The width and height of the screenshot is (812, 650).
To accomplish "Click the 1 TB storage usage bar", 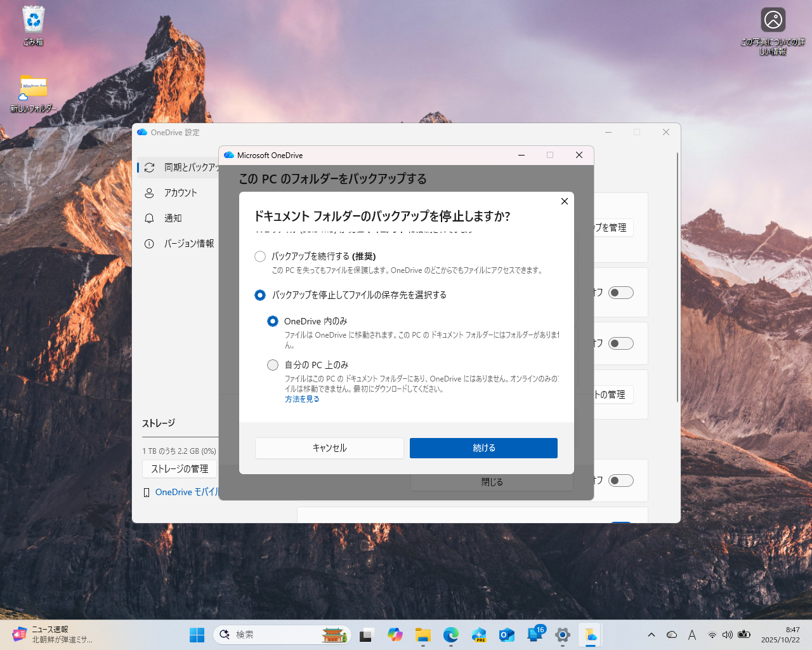I will pos(180,450).
